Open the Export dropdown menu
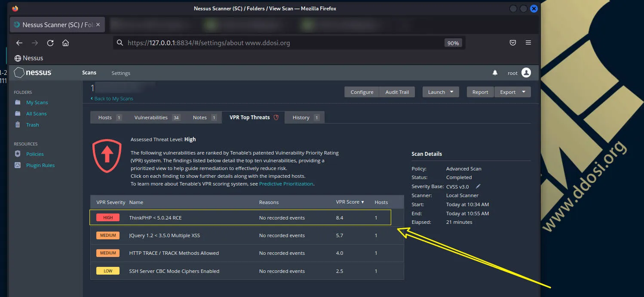The height and width of the screenshot is (297, 644). pos(512,92)
